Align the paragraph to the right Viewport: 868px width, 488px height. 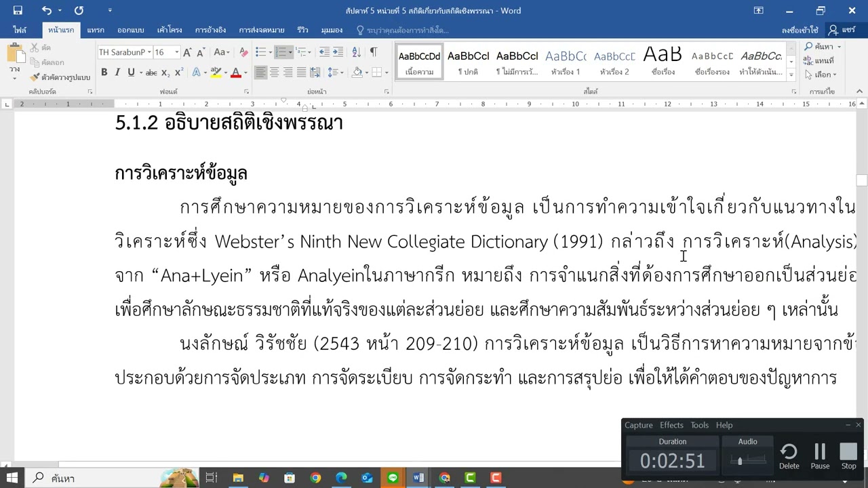point(288,73)
